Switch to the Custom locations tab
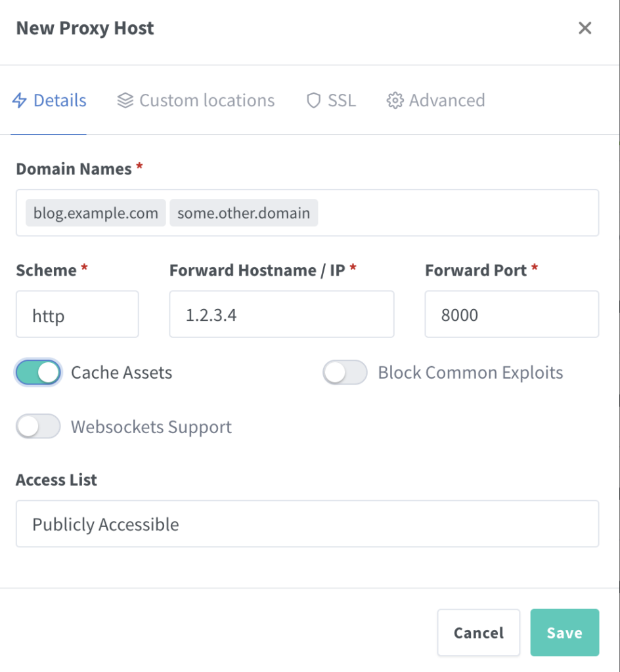The height and width of the screenshot is (672, 620). point(206,101)
